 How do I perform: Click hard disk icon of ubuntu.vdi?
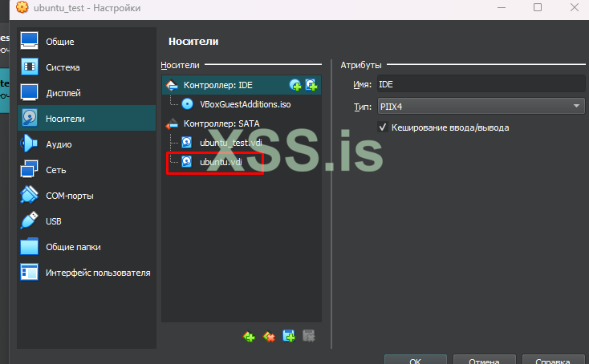click(x=187, y=161)
